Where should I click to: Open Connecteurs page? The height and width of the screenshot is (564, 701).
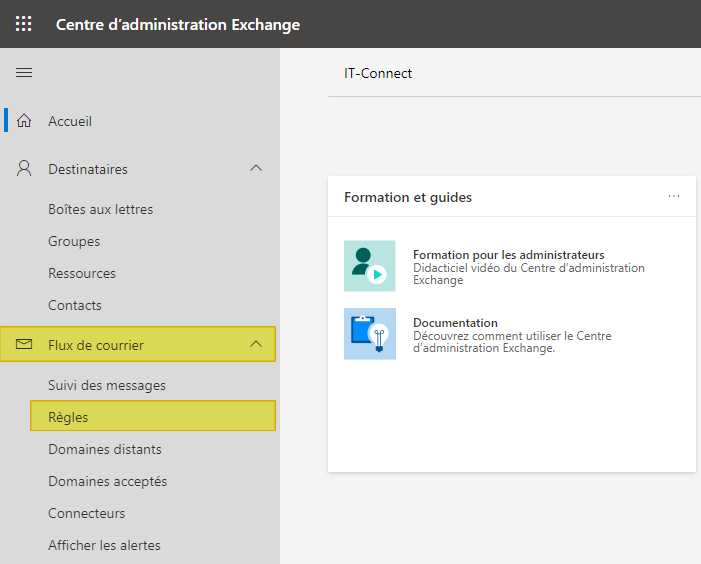(87, 513)
